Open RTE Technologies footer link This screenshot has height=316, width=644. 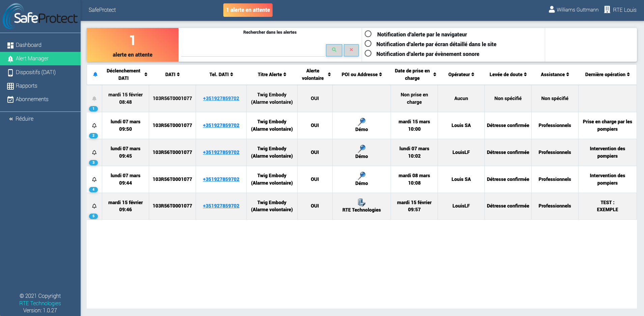coord(40,303)
